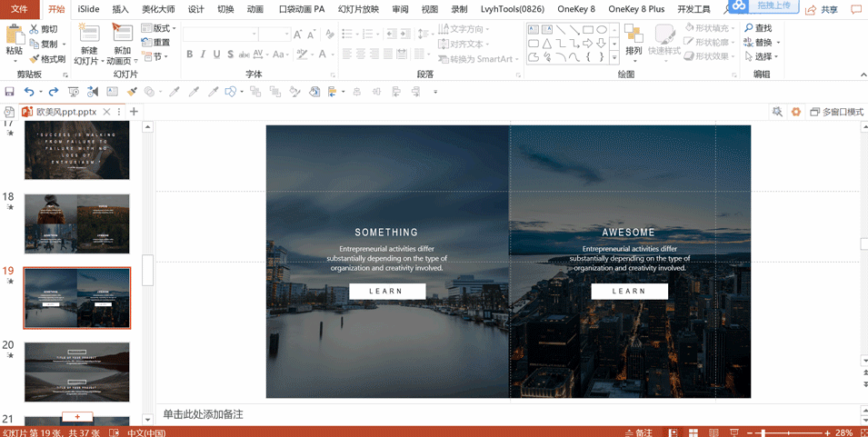Click the paintbrush icon in quick access toolbar

coord(132,92)
